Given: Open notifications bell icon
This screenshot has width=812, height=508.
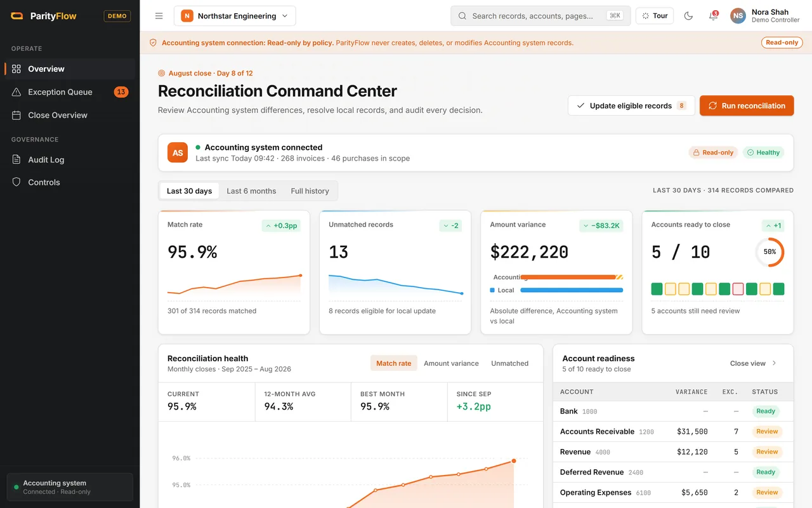Looking at the screenshot, I should tap(713, 16).
